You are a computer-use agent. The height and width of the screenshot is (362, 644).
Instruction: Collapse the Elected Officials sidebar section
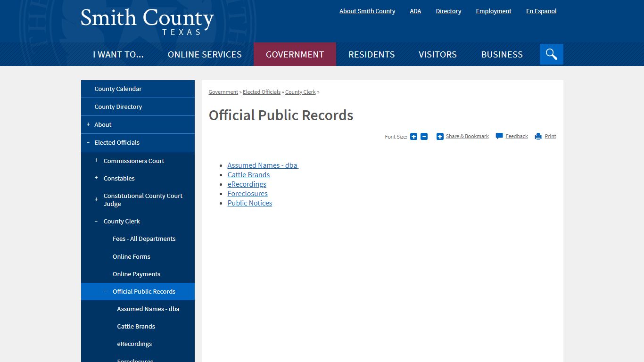click(x=88, y=142)
